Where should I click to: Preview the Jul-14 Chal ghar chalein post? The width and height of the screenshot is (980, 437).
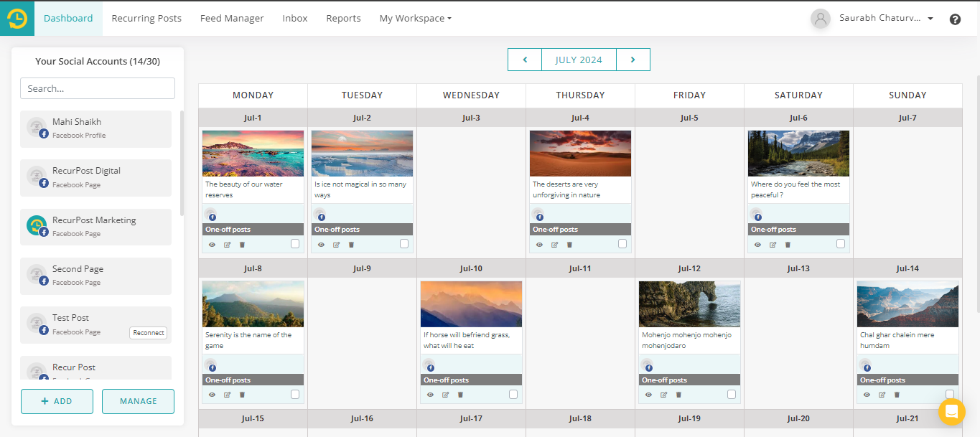867,395
